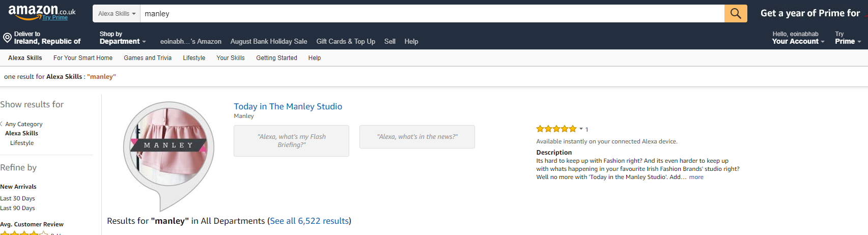This screenshot has height=235, width=868.
Task: Expand the Shop by Department menu
Action: tap(123, 38)
